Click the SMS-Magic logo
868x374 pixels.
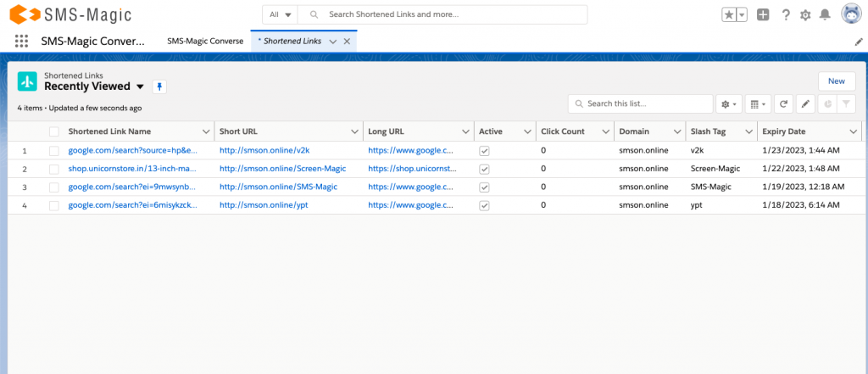pos(70,14)
